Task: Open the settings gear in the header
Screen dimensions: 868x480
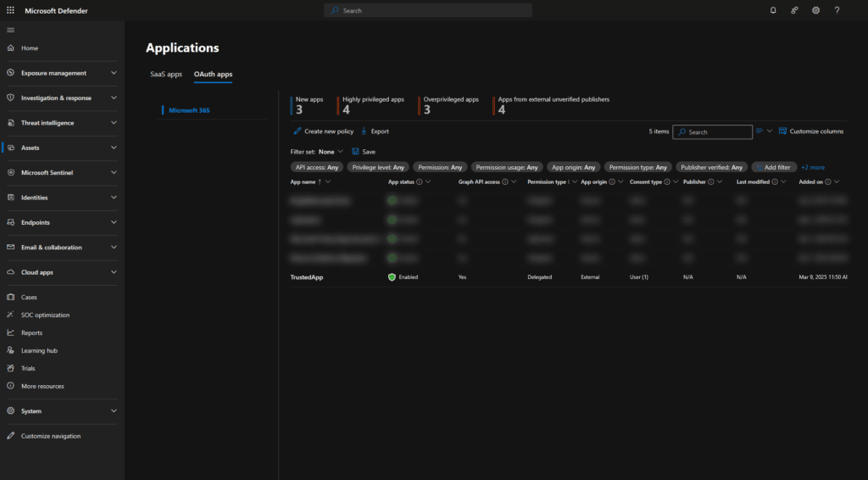Action: pos(816,10)
